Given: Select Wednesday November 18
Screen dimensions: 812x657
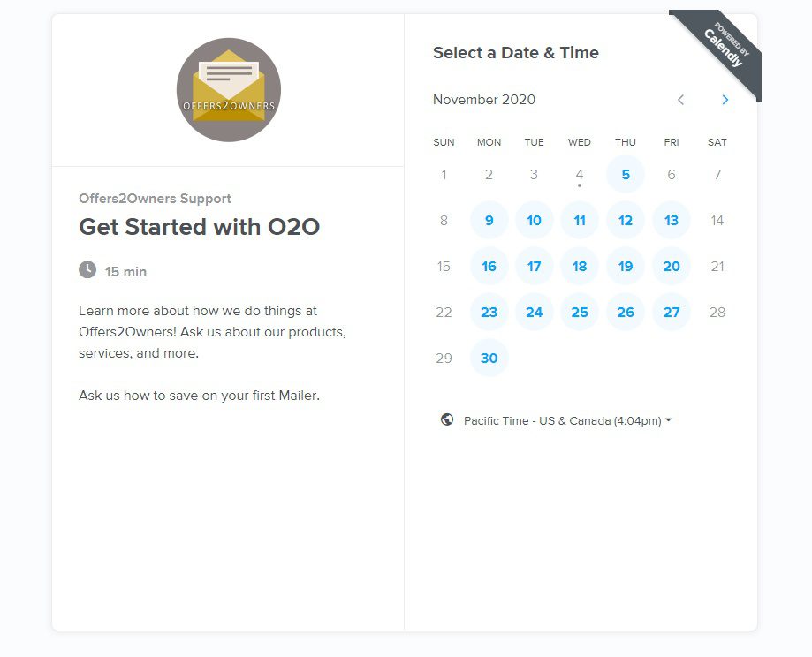Looking at the screenshot, I should pos(580,267).
